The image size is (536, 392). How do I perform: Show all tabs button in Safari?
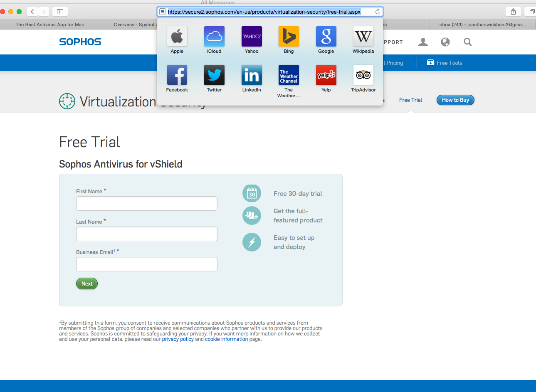tap(531, 12)
